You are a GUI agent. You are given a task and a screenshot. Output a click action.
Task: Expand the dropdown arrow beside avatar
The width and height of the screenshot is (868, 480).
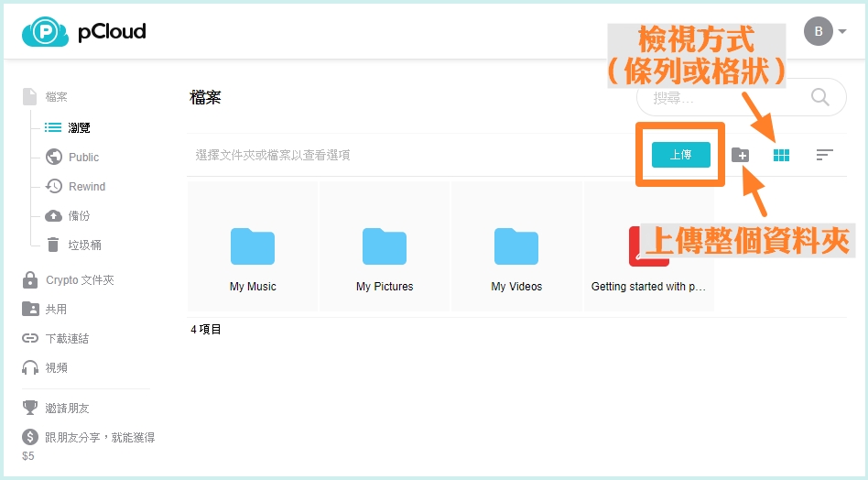842,31
